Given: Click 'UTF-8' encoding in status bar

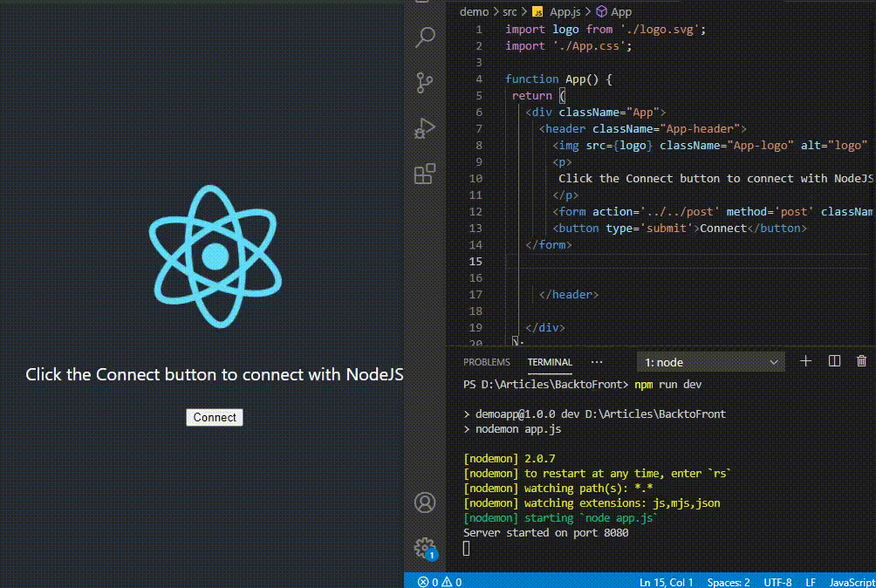Looking at the screenshot, I should (x=777, y=582).
